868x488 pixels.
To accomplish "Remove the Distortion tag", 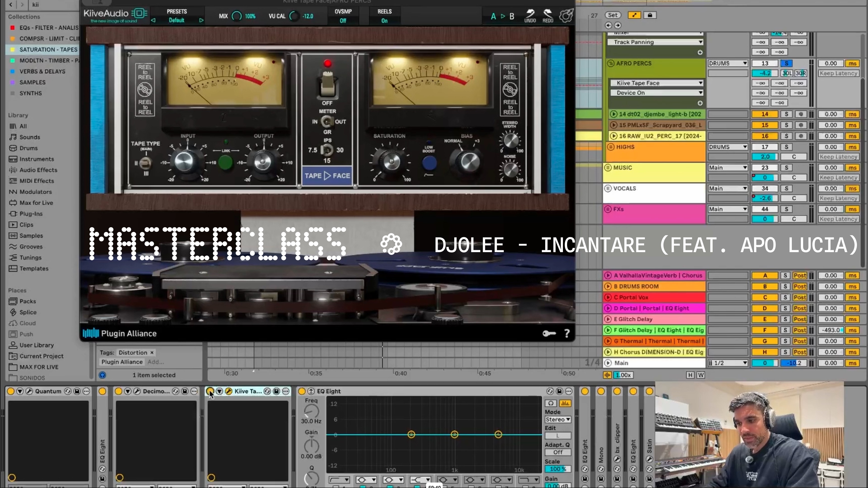I will (152, 353).
